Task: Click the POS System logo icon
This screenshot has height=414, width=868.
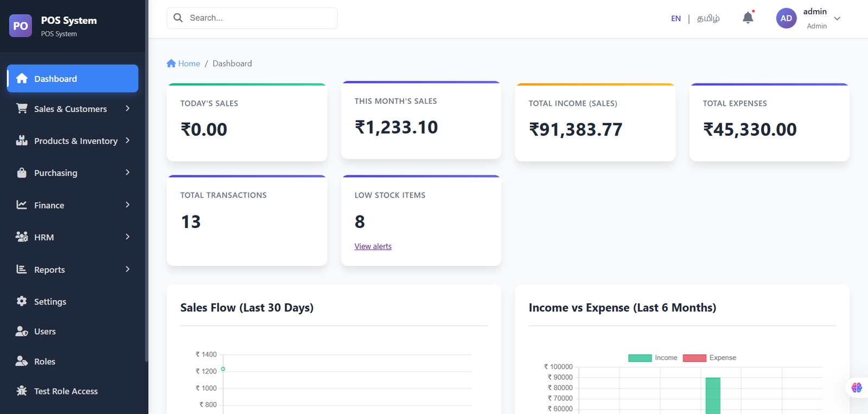Action: point(21,26)
